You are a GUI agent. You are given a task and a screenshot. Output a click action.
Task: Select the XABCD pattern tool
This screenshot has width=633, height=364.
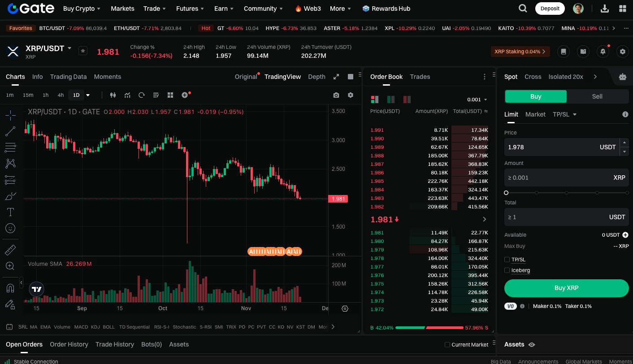tap(10, 164)
